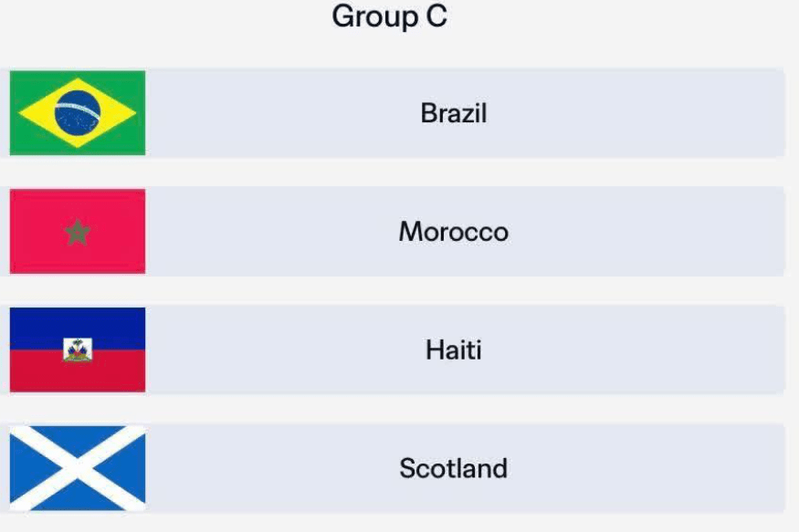Click the Haiti flag icon

[x=76, y=350]
